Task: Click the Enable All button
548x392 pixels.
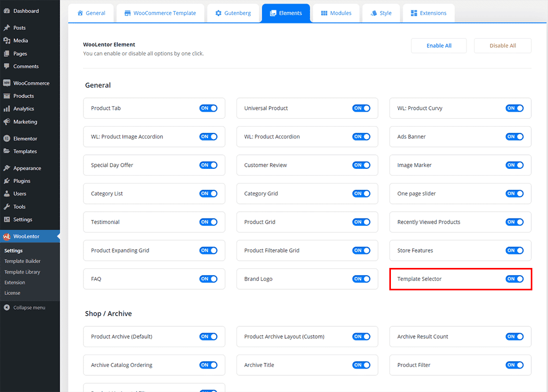Action: tap(439, 46)
